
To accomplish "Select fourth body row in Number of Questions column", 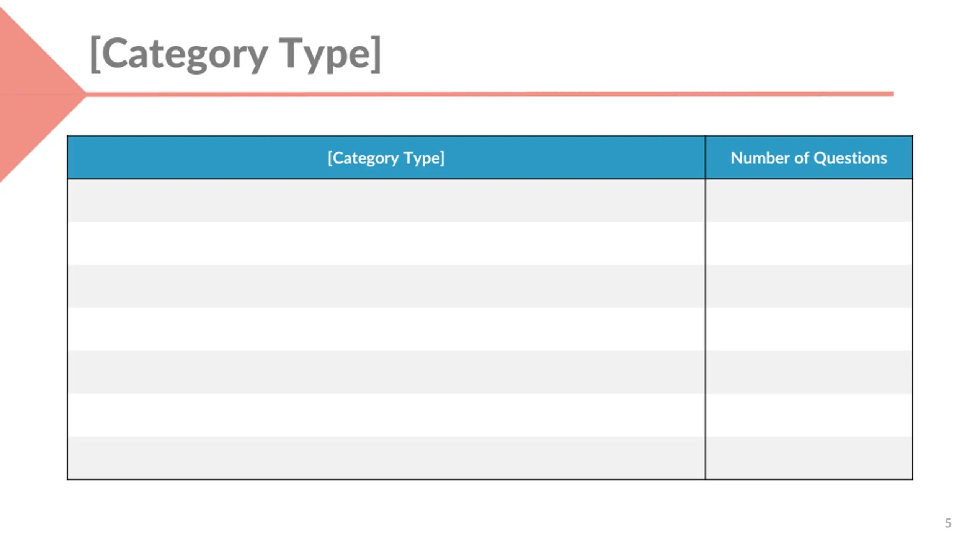I will [x=809, y=329].
